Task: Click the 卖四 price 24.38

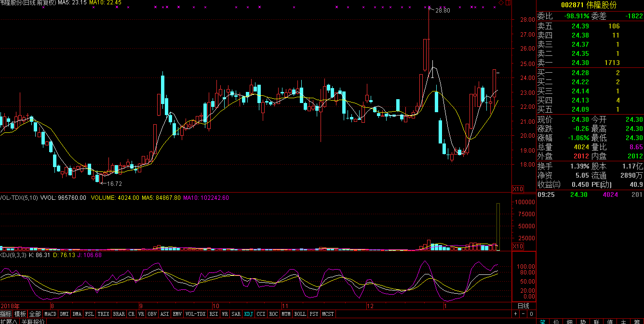Action: tap(580, 35)
